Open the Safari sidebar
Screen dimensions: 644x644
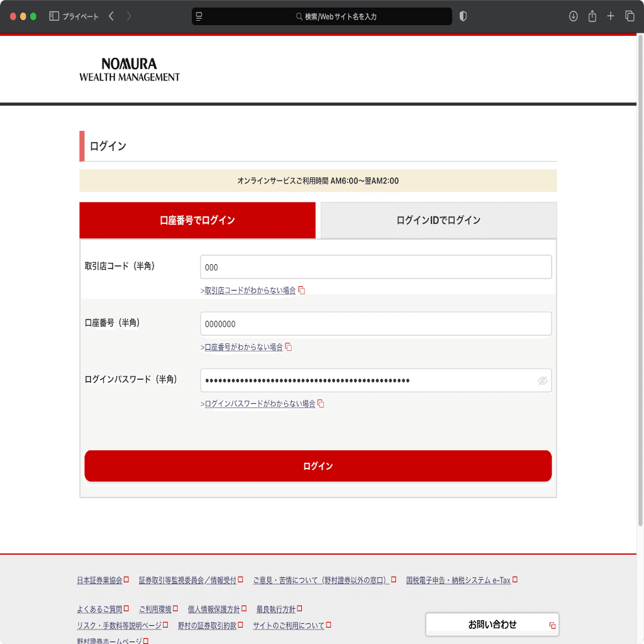click(x=53, y=16)
